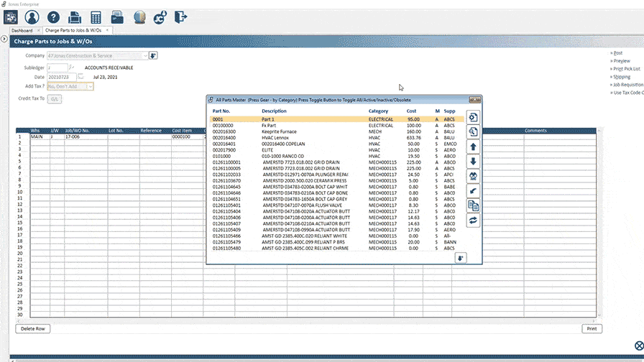Click the Job Requisition link
The width and height of the screenshot is (644, 362).
[627, 85]
